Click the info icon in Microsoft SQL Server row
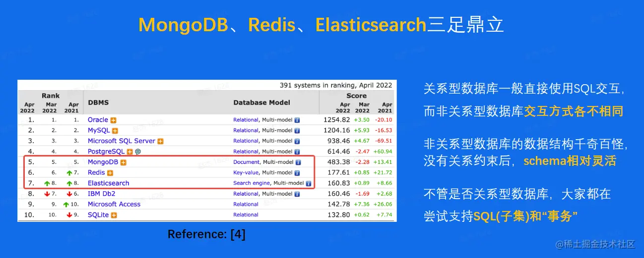 tap(297, 141)
